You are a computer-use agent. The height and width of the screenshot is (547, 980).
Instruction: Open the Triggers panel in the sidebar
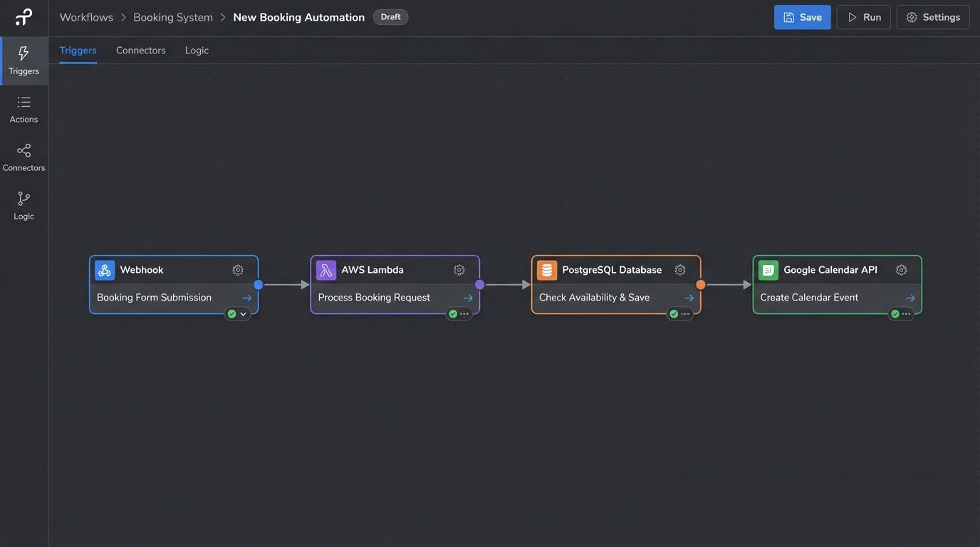[24, 60]
